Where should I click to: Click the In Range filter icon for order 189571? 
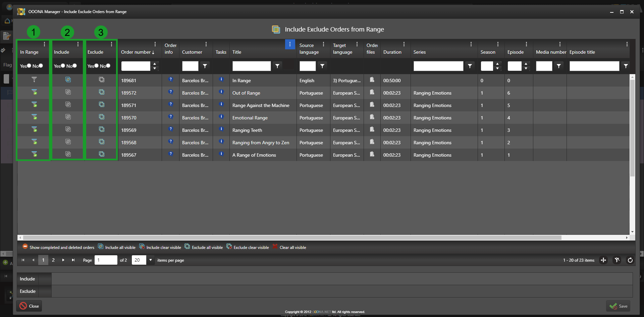pyautogui.click(x=34, y=105)
